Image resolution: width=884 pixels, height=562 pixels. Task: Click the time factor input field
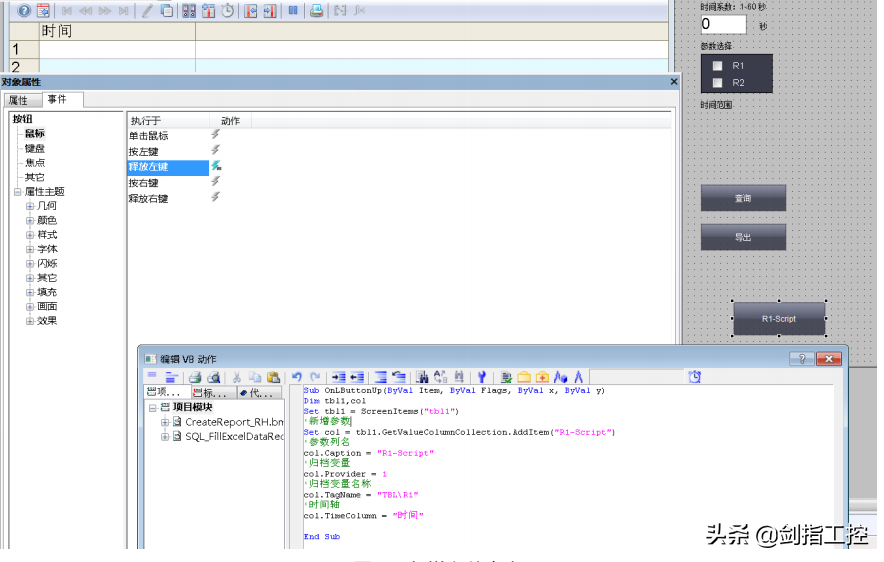click(x=723, y=24)
